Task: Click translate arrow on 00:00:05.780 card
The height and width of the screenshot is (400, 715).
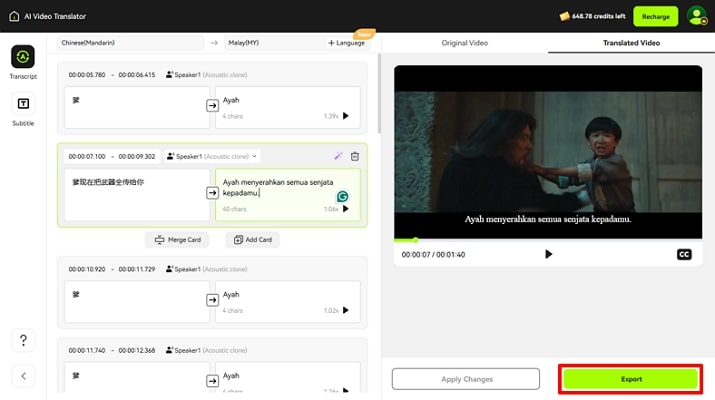Action: coord(212,106)
